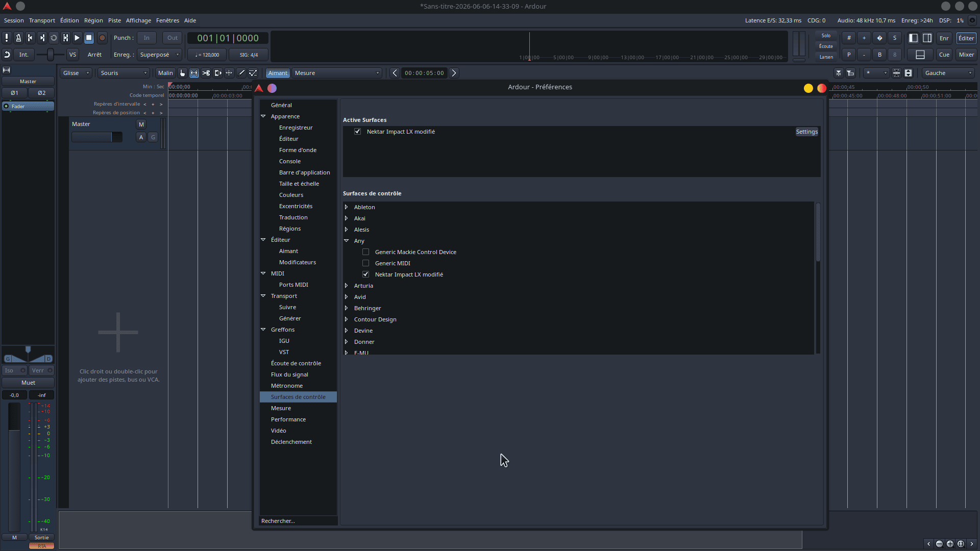Screen dimensions: 980x551
Task: Arm global record button
Action: [102, 38]
